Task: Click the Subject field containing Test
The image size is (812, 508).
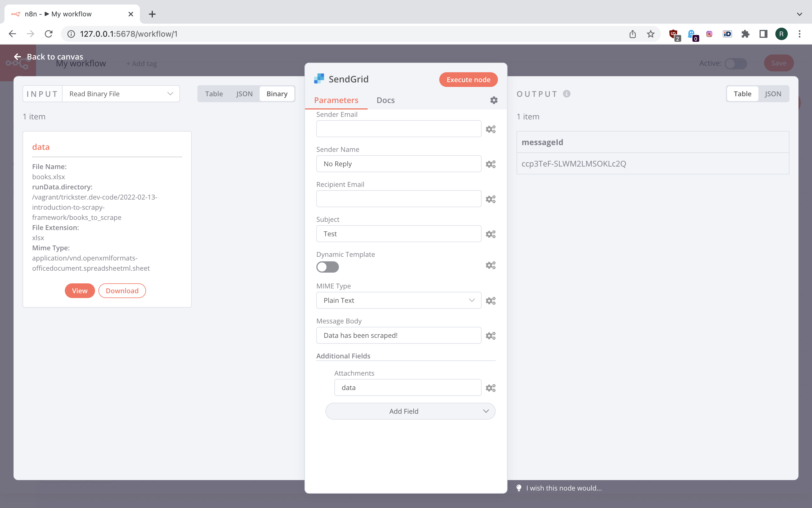Action: 399,233
